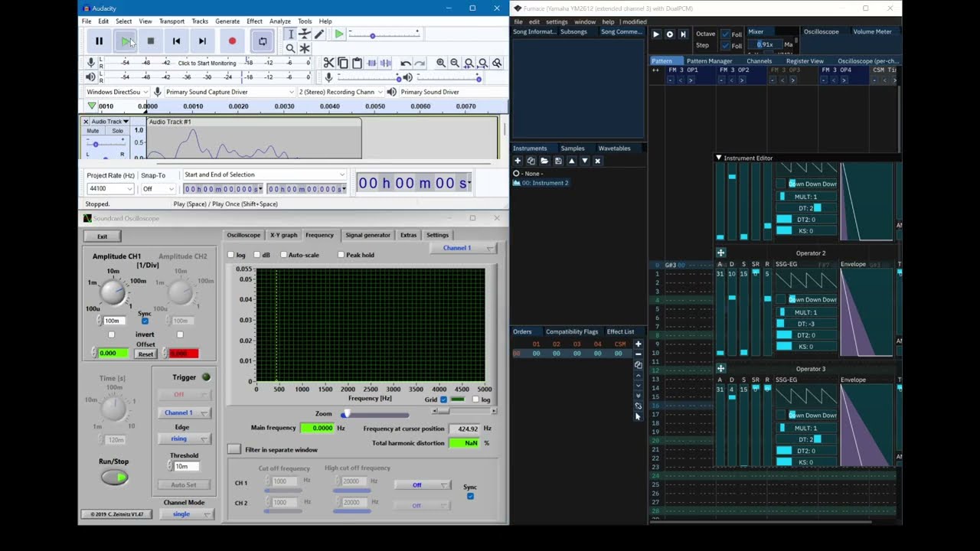Skip to start in Audacity
The height and width of the screenshot is (551, 980).
click(176, 41)
